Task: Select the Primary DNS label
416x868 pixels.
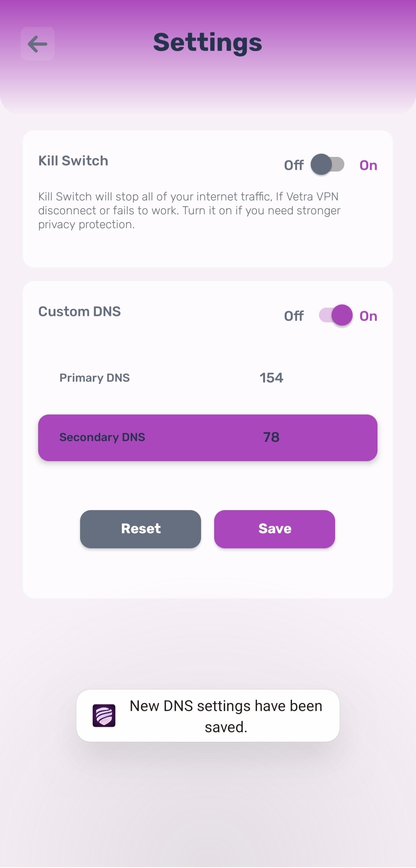Action: tap(94, 378)
